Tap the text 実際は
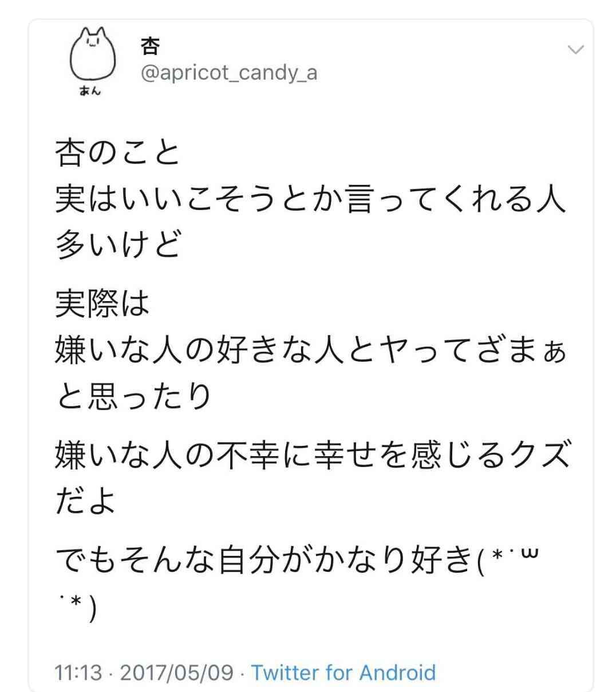This screenshot has width=616, height=692. pyautogui.click(x=102, y=304)
